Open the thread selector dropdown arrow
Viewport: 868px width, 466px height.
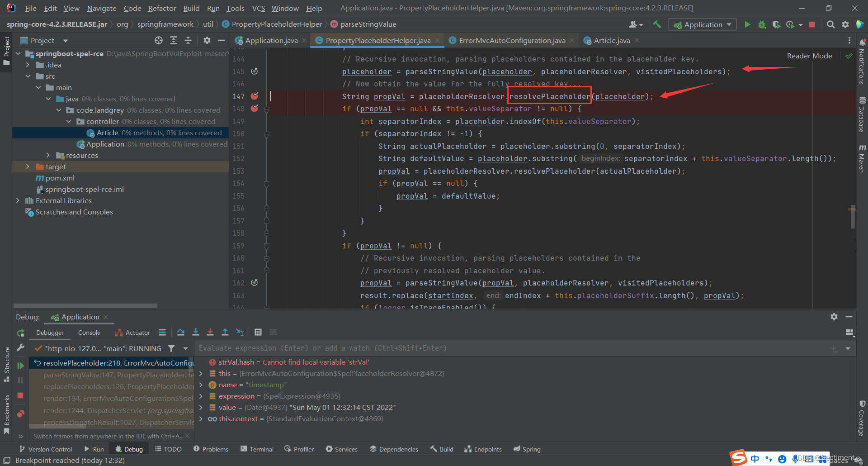[185, 348]
